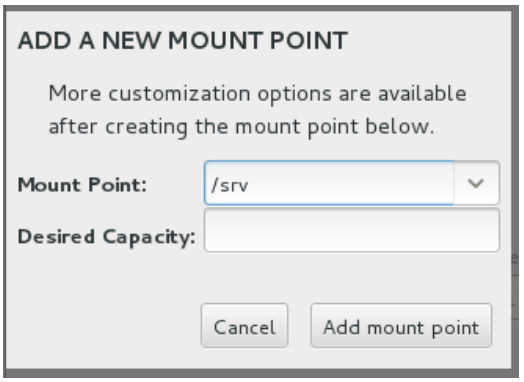This screenshot has height=382, width=524.
Task: Click the "Mount Point:" label
Action: point(82,184)
